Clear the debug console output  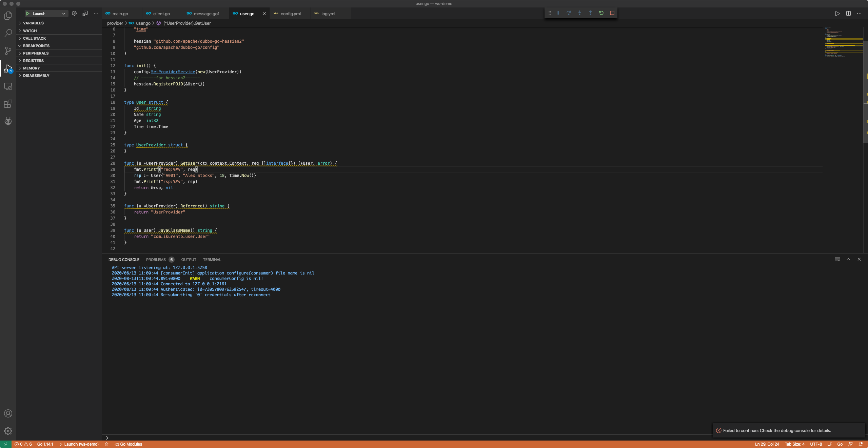coord(837,259)
